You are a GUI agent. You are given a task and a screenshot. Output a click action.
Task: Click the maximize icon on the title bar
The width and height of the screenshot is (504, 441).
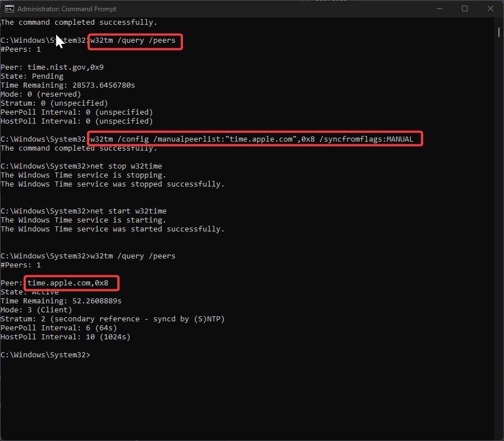[466, 8]
